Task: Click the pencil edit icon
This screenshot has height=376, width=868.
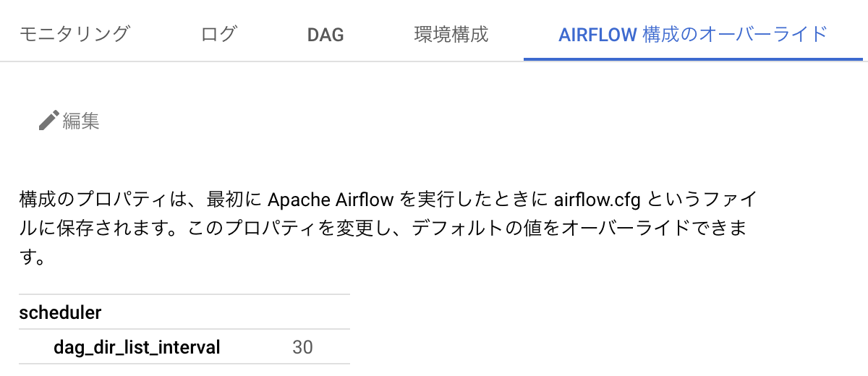Action: click(48, 120)
